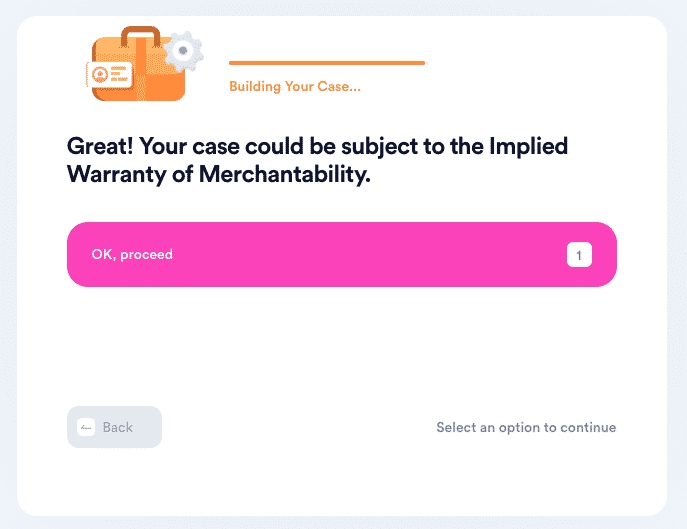
Task: Click the Great! word starting the heading
Action: [x=100, y=146]
